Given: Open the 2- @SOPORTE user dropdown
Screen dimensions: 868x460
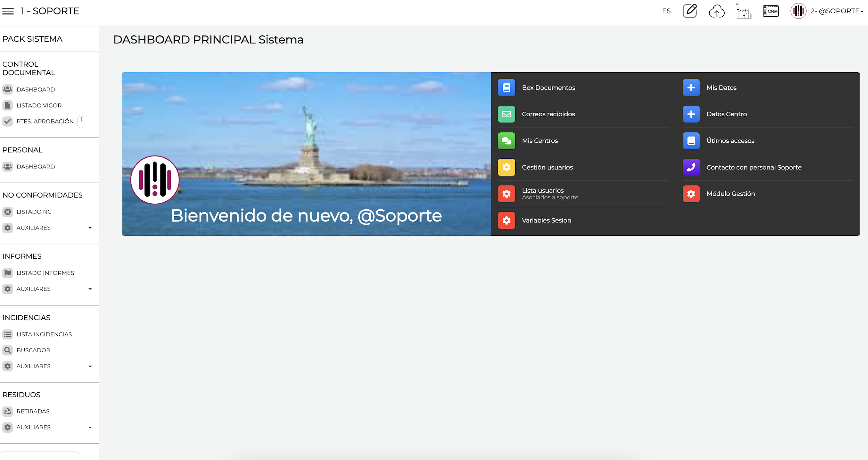Looking at the screenshot, I should (x=837, y=11).
